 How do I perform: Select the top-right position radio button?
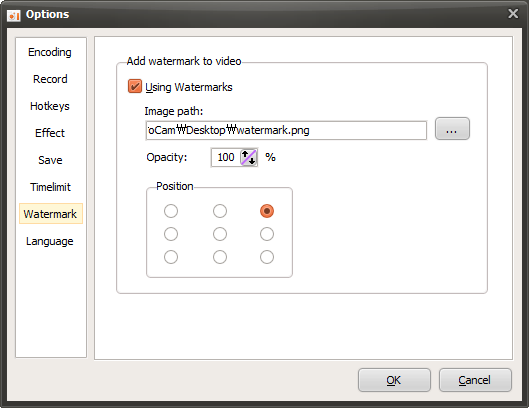[x=267, y=211]
